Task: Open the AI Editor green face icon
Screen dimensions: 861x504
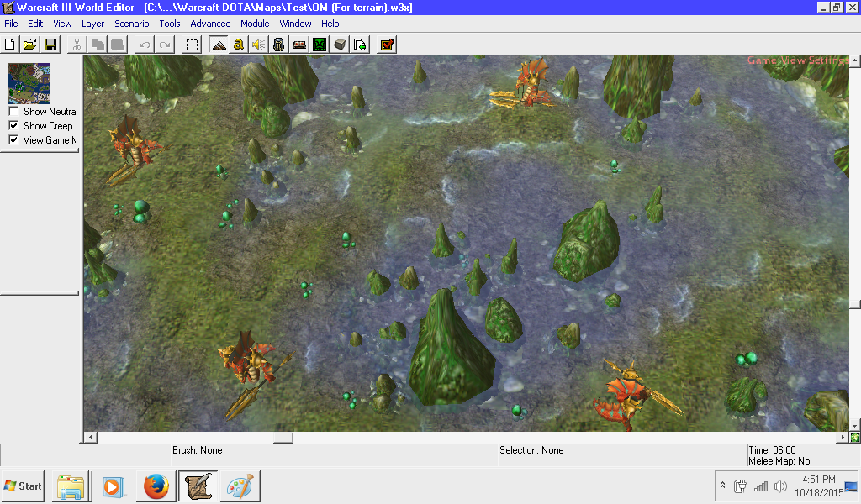Action: coord(320,45)
